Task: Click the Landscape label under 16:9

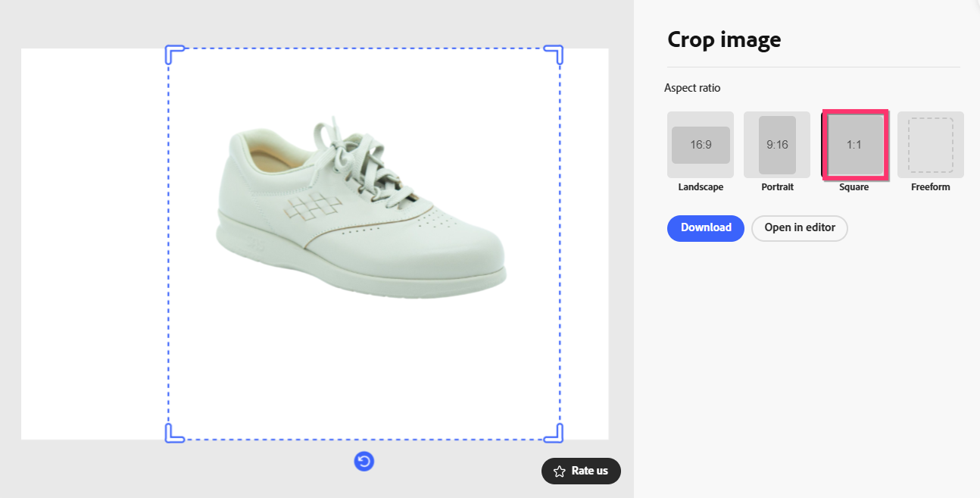Action: (701, 187)
